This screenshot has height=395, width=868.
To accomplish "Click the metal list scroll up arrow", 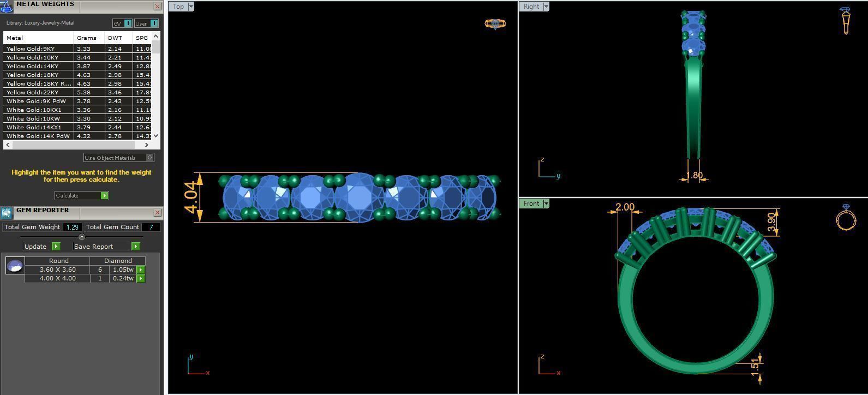I will [156, 36].
